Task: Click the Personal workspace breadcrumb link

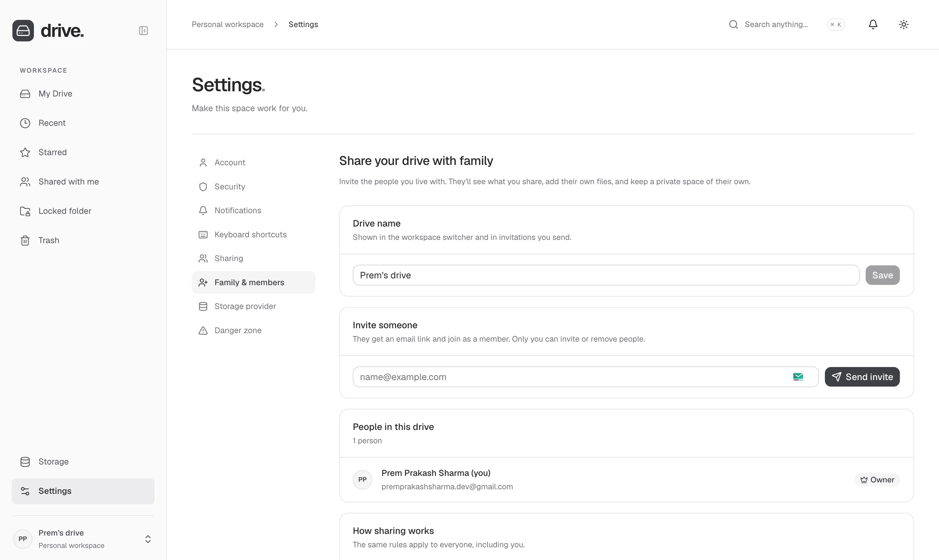Action: point(228,24)
